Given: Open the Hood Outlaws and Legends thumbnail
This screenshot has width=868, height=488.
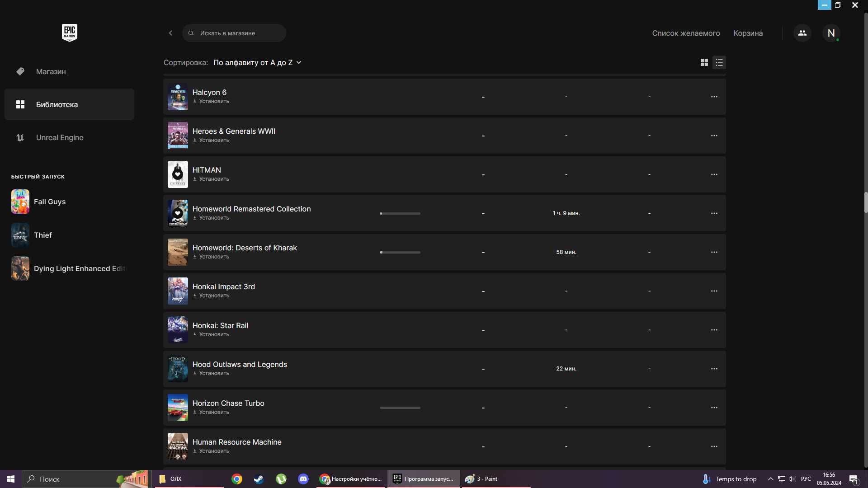Looking at the screenshot, I should click(x=178, y=369).
